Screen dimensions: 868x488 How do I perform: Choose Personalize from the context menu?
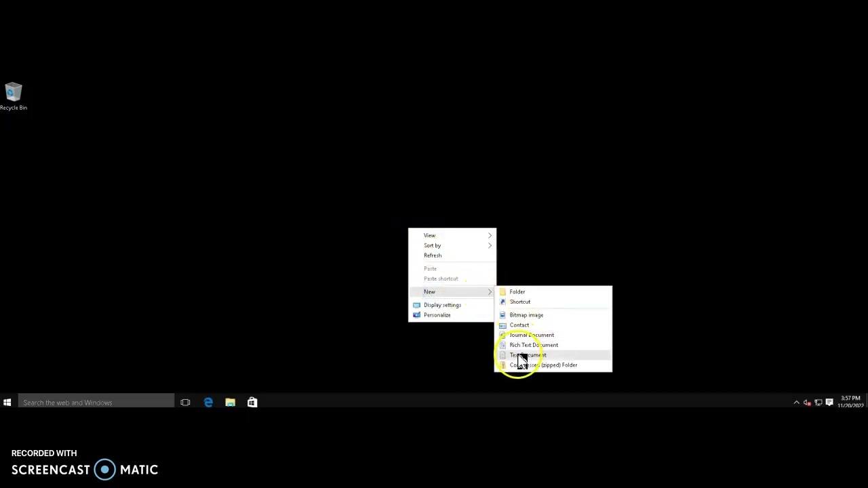click(452, 315)
